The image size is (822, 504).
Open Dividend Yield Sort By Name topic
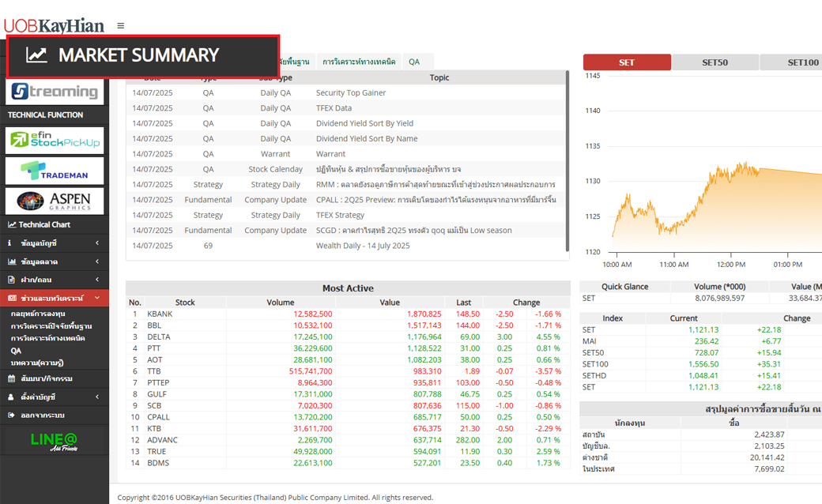[367, 138]
